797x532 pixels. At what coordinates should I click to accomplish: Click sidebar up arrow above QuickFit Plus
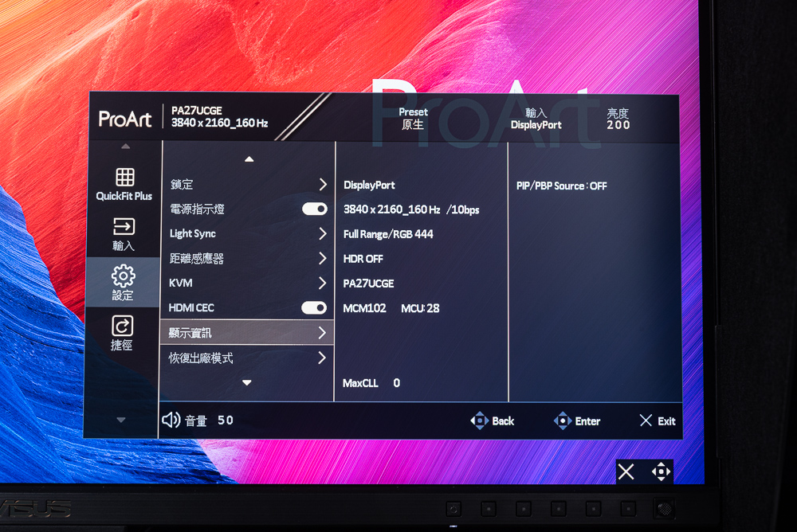(x=126, y=147)
